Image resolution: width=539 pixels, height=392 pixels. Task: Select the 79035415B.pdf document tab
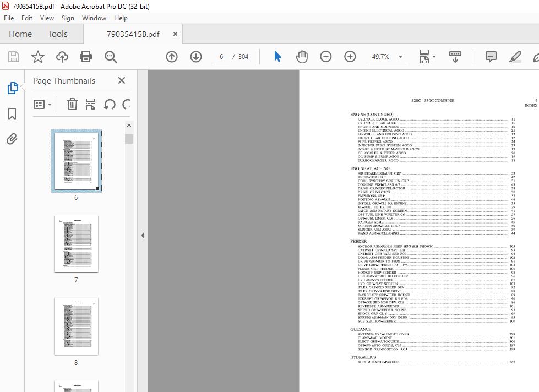click(133, 34)
